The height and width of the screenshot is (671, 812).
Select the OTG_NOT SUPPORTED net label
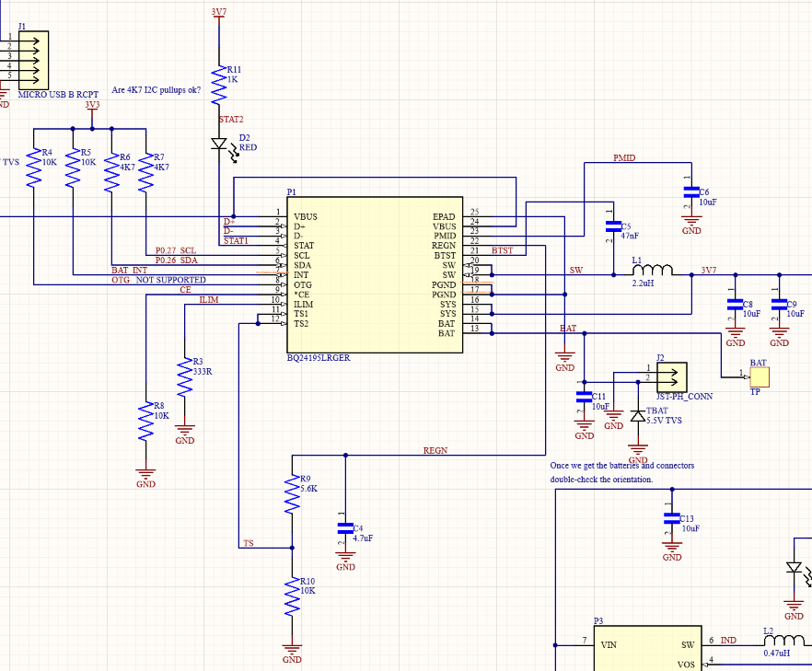[158, 280]
